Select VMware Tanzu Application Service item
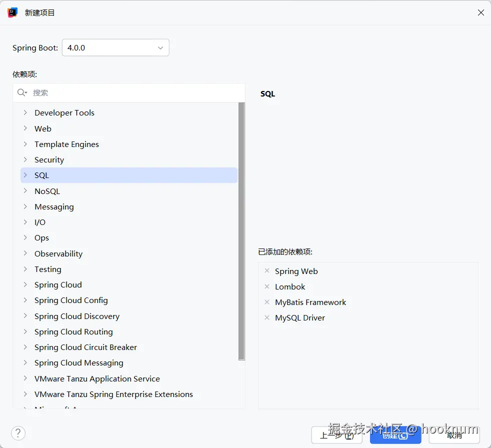 pyautogui.click(x=97, y=379)
